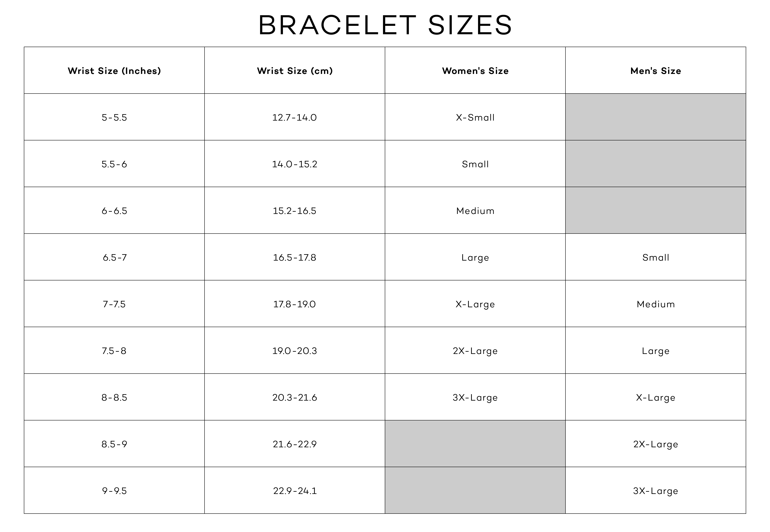Image resolution: width=770 pixels, height=532 pixels.
Task: Select the Wrist Size (cm) column header
Action: 295,71
